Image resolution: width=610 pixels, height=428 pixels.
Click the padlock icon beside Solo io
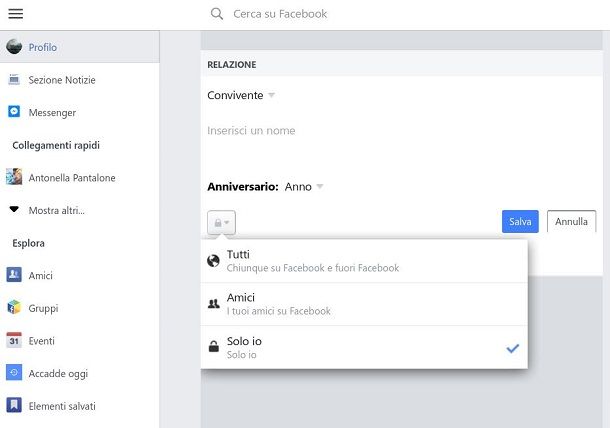pyautogui.click(x=214, y=346)
